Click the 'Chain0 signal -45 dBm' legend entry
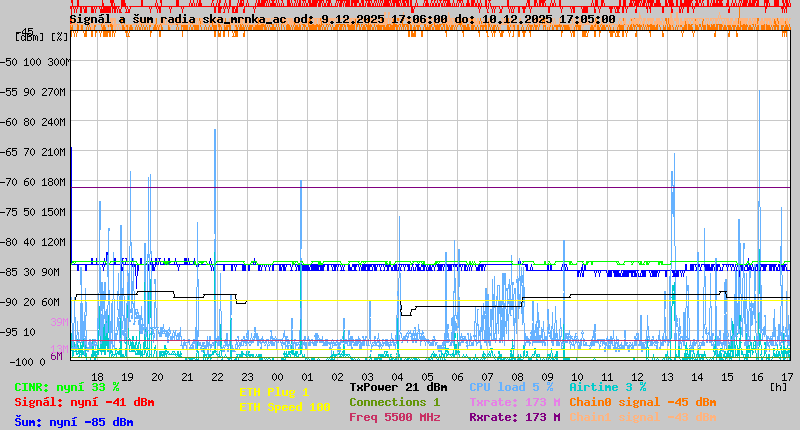This screenshot has width=800, height=430. point(643,402)
